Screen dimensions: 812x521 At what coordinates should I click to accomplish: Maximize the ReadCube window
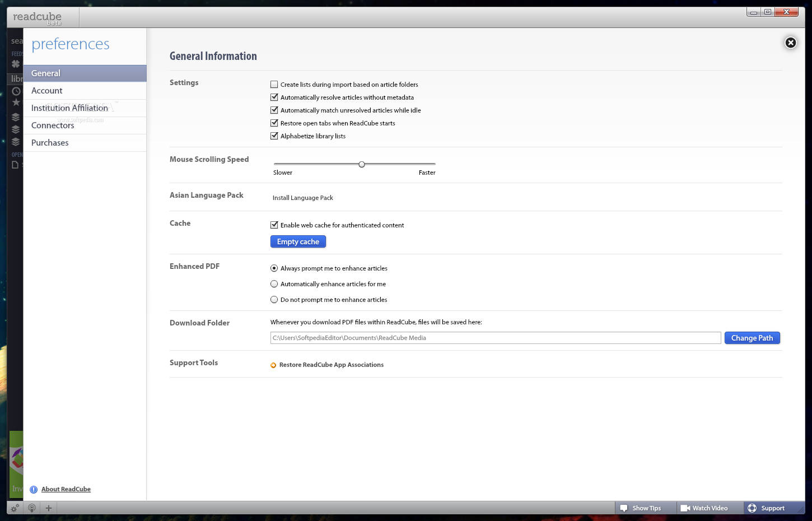pos(768,12)
